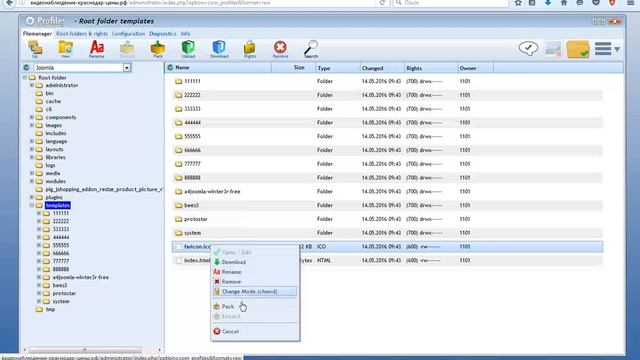Viewport: 640px width, 360px height.
Task: Collapse the Root folder tree node
Action: (x=24, y=77)
